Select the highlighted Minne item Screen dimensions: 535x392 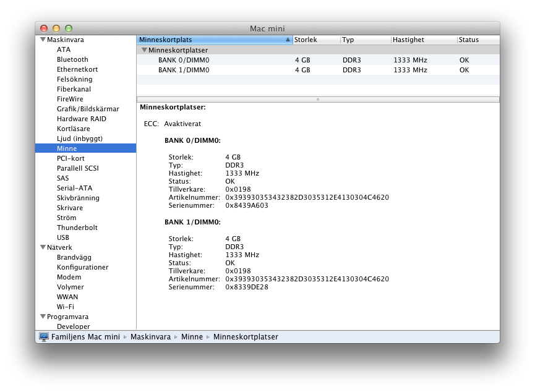coord(85,148)
